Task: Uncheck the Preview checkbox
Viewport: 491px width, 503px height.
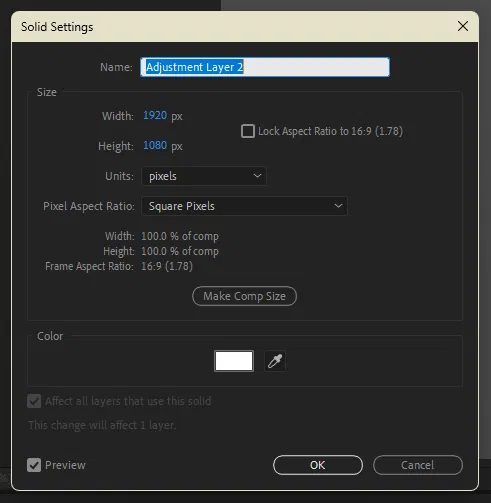Action: click(x=34, y=465)
